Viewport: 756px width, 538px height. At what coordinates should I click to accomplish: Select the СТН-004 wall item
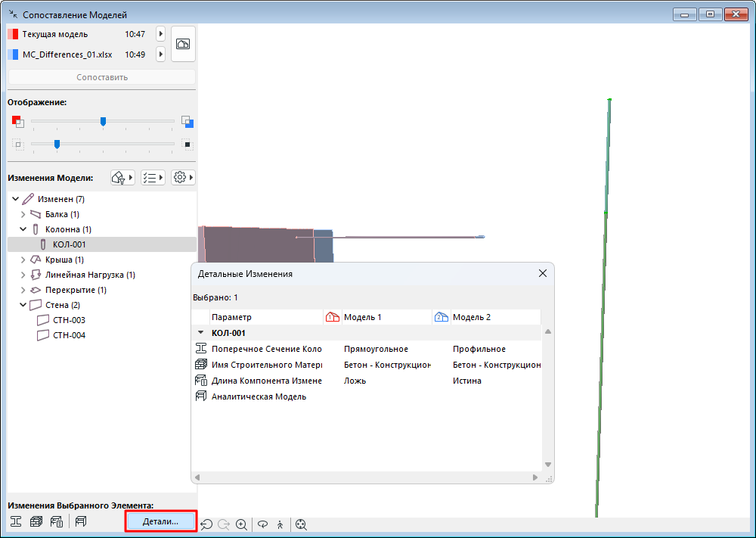click(x=69, y=335)
